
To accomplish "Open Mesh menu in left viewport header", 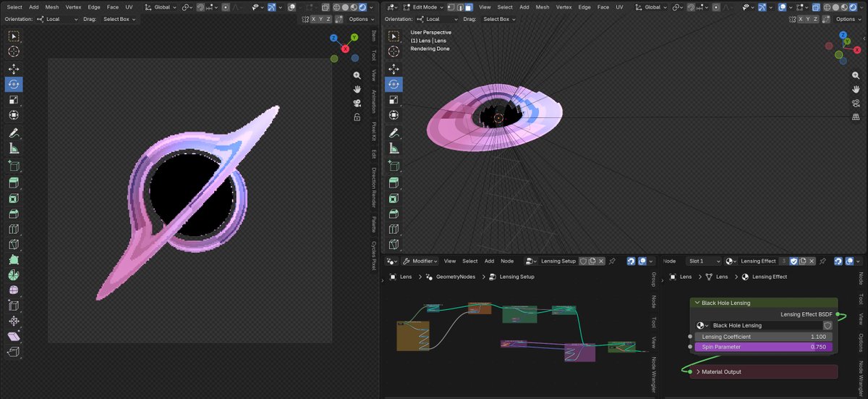I will click(52, 7).
